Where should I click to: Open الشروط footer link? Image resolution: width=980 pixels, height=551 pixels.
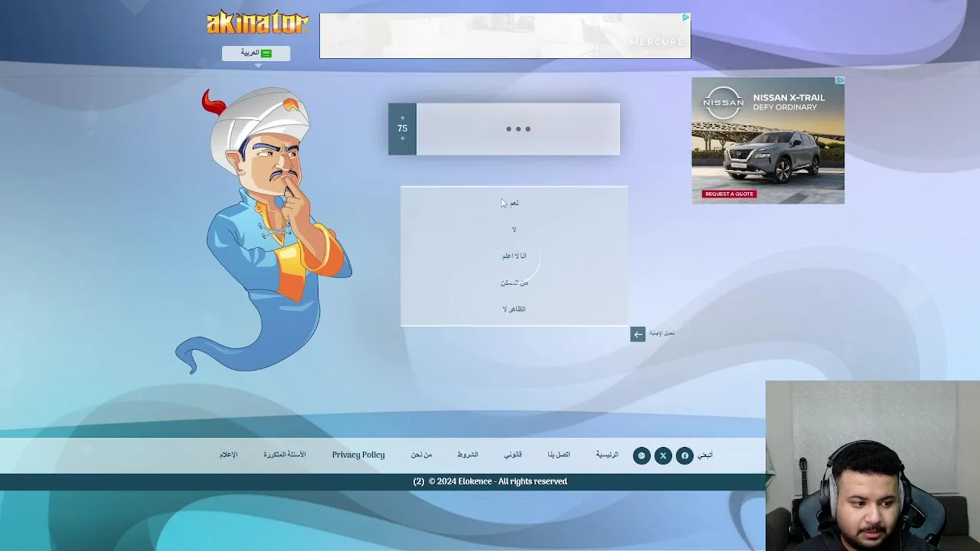click(467, 455)
